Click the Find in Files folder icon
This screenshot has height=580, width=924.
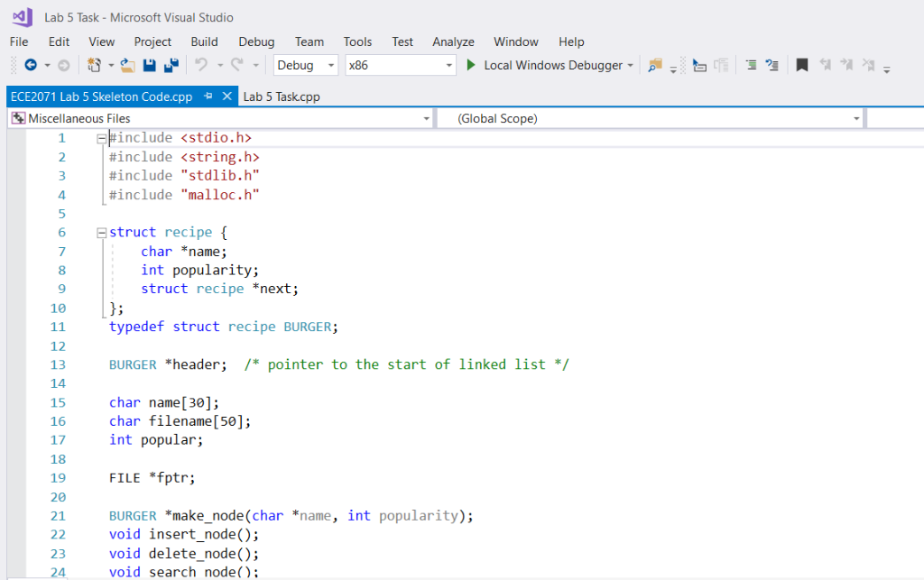pyautogui.click(x=655, y=65)
